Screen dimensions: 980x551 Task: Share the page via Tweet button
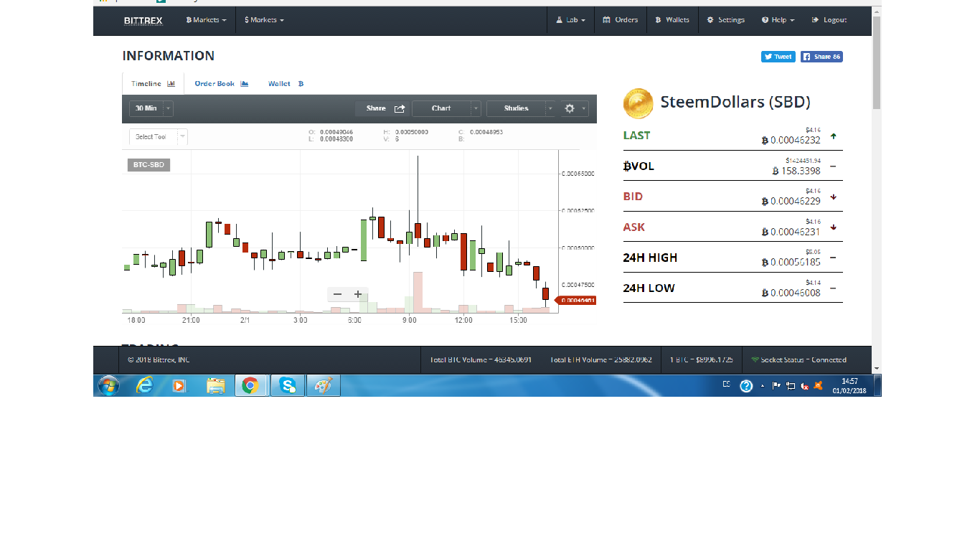(778, 57)
